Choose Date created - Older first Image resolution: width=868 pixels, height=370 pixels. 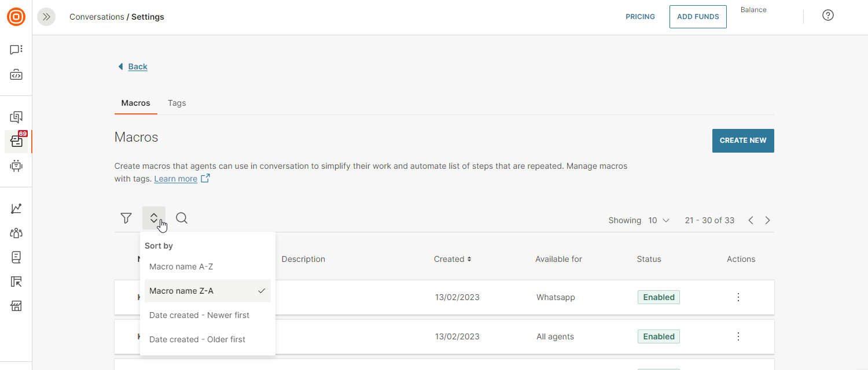(x=197, y=339)
